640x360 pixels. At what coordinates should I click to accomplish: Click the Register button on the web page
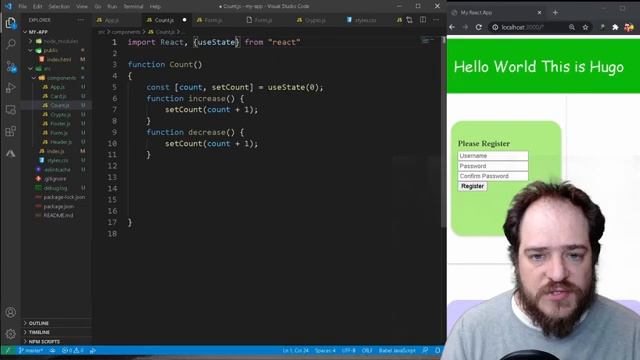(472, 186)
